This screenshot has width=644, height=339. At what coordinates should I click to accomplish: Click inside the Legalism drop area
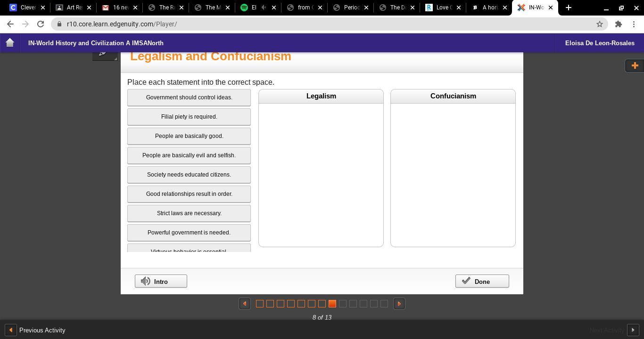point(321,175)
